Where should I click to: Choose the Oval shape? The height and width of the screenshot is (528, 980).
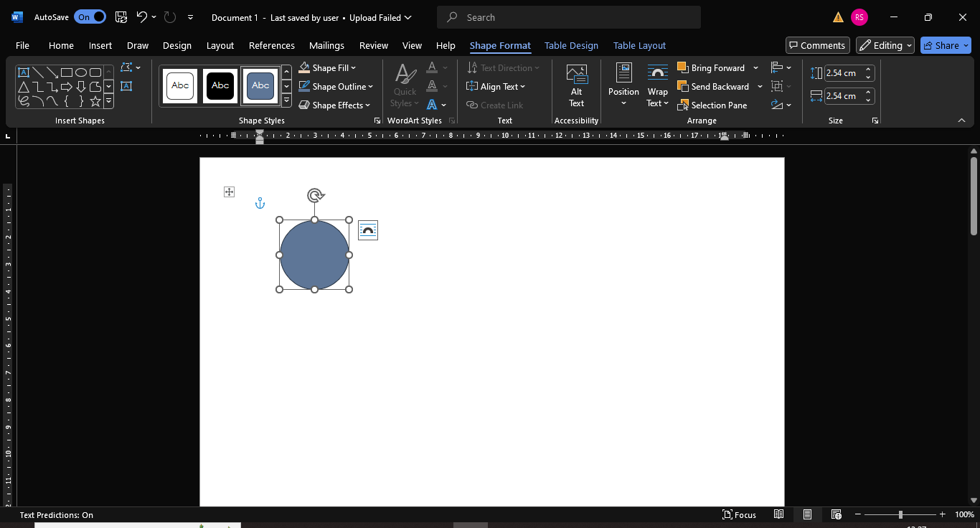(x=81, y=72)
